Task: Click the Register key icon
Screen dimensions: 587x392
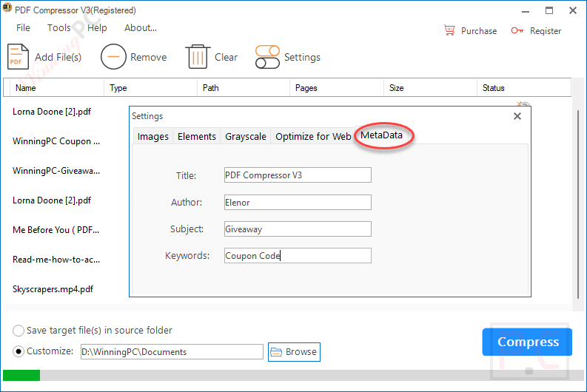Action: point(517,30)
